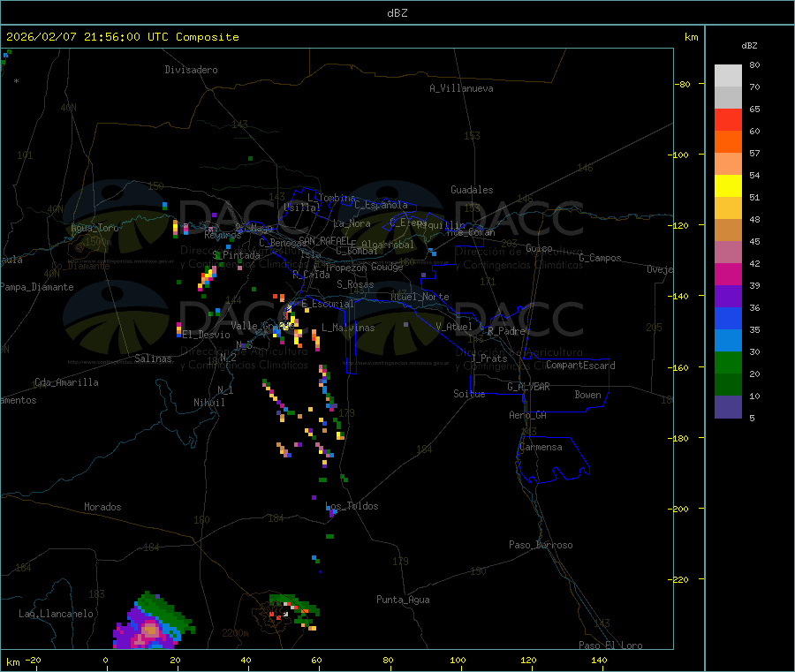Select the 'Pampa_Diamante' label
Image resolution: width=795 pixels, height=672 pixels.
[x=37, y=287]
